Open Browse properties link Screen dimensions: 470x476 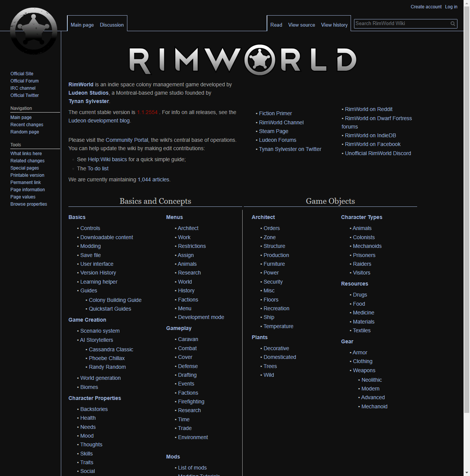pos(29,204)
